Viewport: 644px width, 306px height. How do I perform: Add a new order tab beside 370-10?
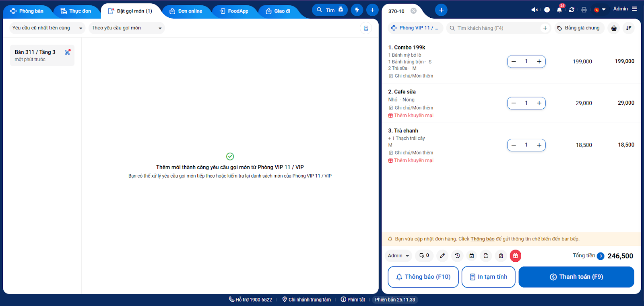point(441,10)
